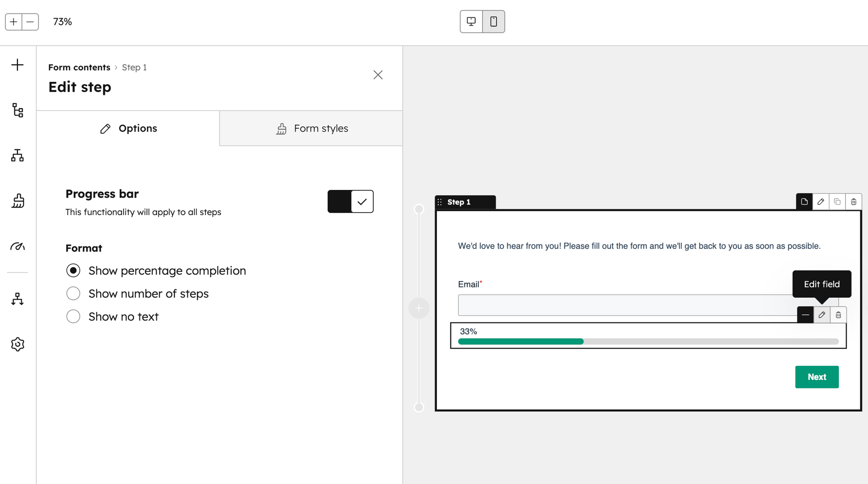
Task: Switch to mobile preview mode
Action: (493, 21)
